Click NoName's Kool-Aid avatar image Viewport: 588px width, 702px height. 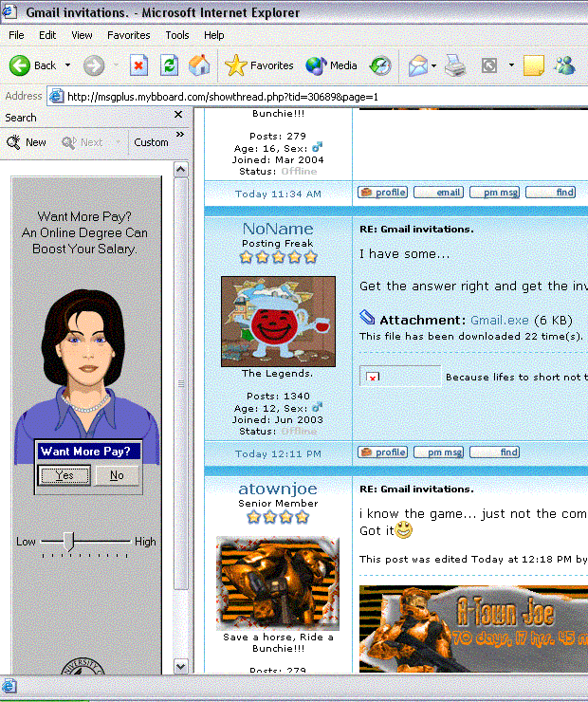point(278,322)
